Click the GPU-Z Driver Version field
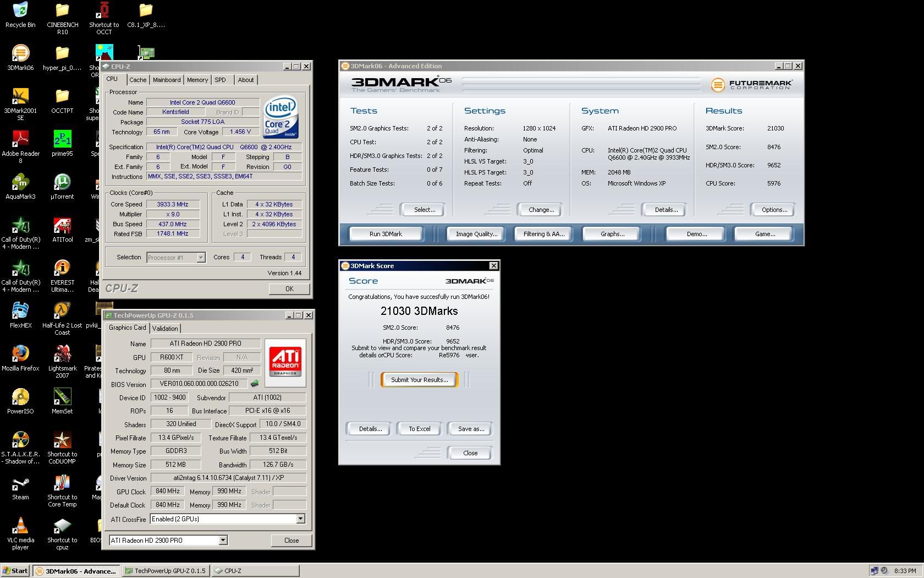Viewport: 924px width, 578px height. [x=228, y=478]
